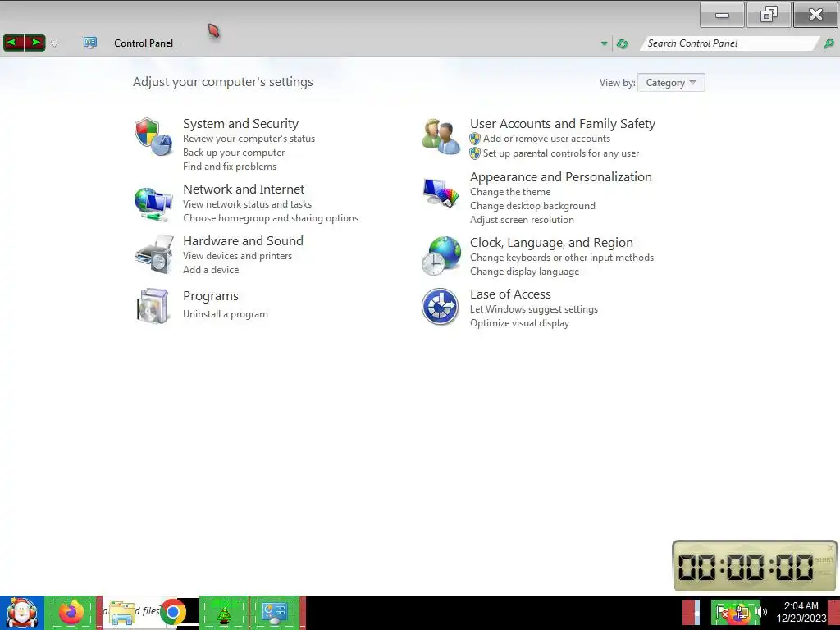840x630 pixels.
Task: Click Add or remove user accounts
Action: tap(546, 139)
